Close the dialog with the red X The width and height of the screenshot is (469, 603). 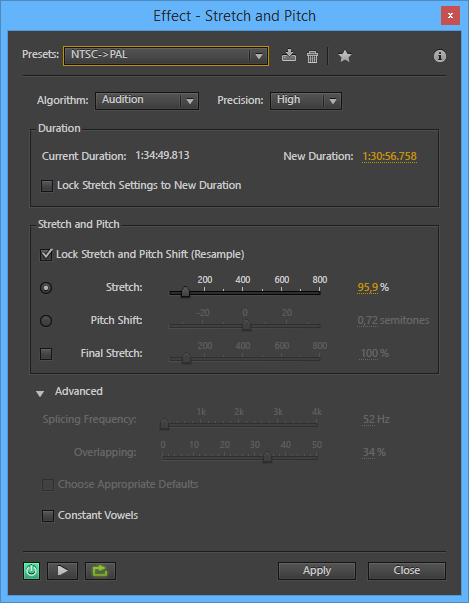click(x=450, y=16)
